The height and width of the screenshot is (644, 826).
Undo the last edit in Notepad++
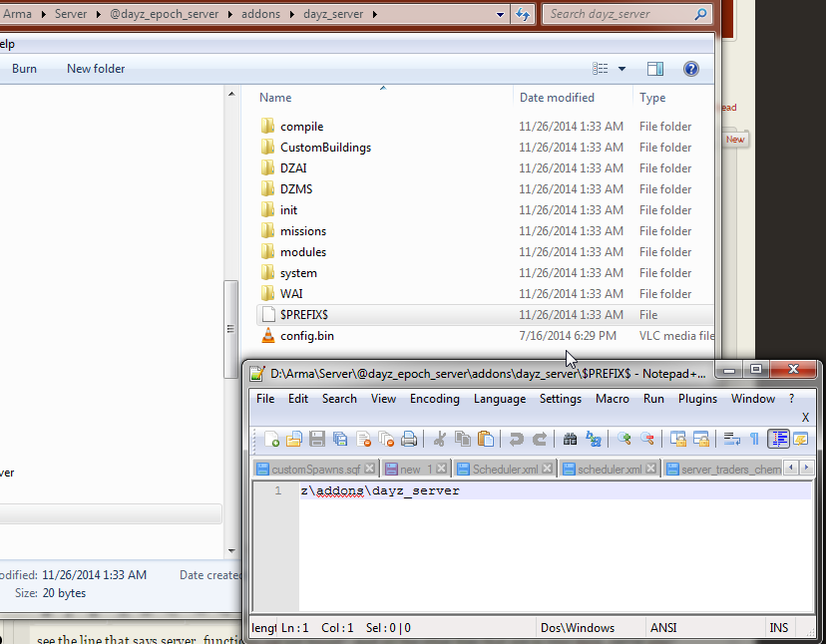coord(517,439)
